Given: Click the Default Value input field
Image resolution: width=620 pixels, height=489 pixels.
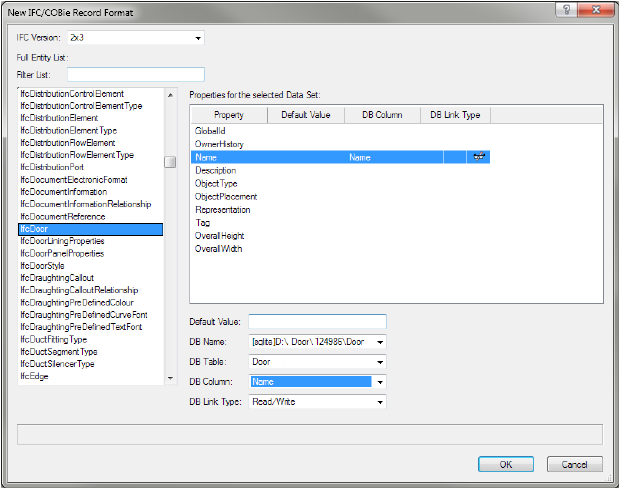Looking at the screenshot, I should click(317, 321).
